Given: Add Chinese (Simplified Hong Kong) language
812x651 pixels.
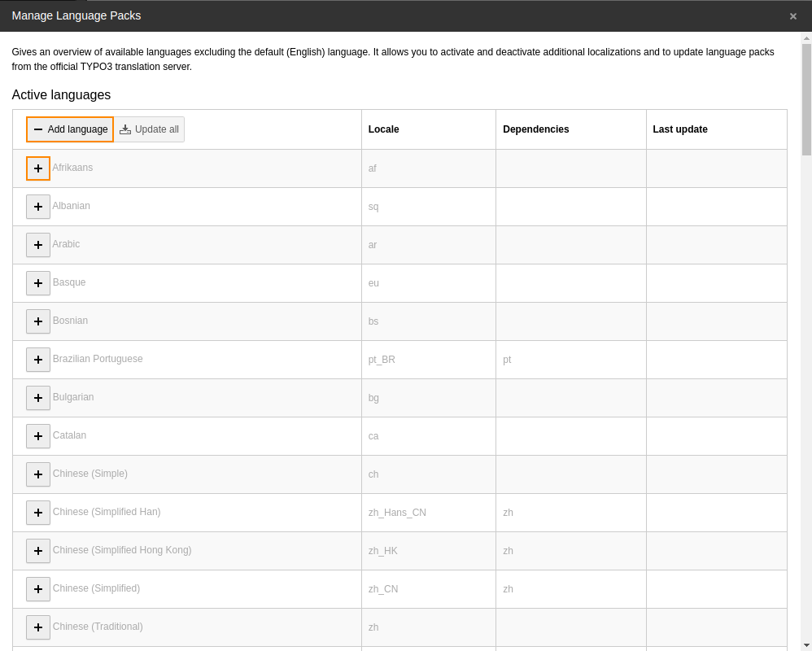Looking at the screenshot, I should (38, 551).
